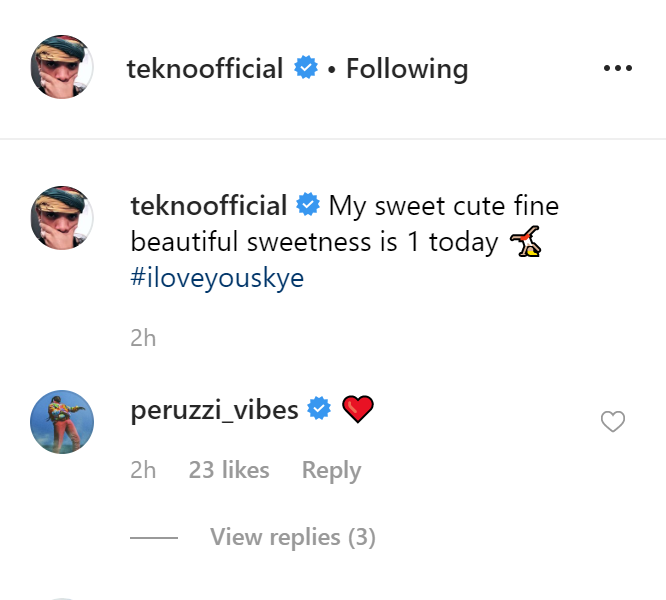This screenshot has width=666, height=600.
Task: Open the peruzzi_vibes username link
Action: (x=214, y=410)
